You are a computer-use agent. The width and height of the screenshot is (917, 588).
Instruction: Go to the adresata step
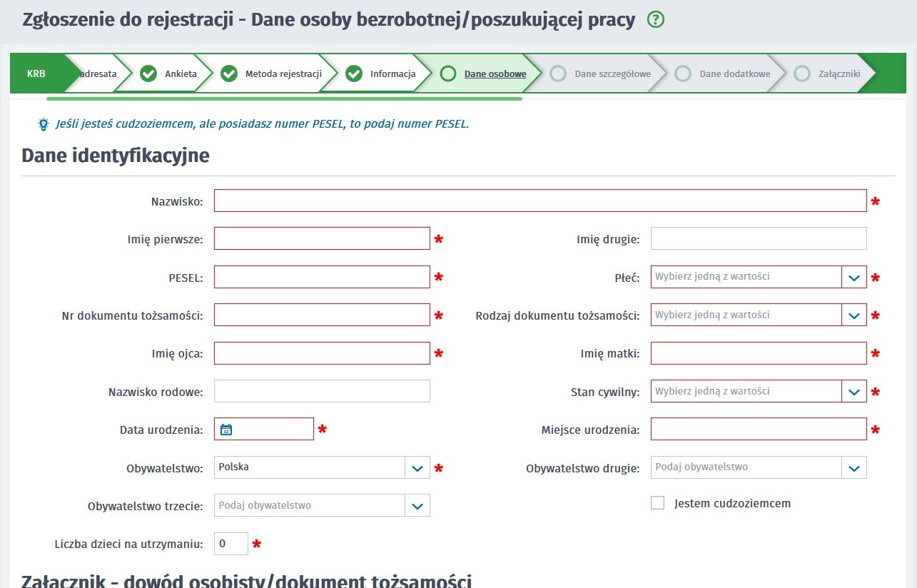98,73
